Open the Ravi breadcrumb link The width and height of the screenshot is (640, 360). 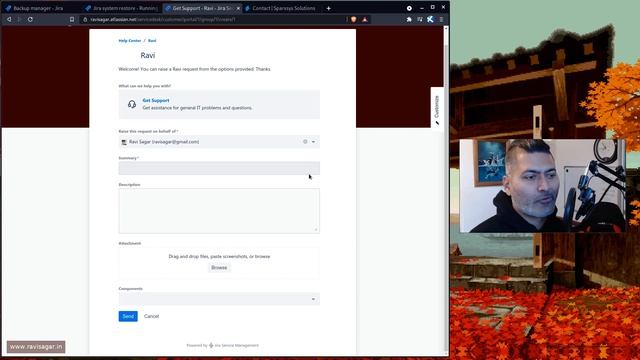click(x=152, y=41)
